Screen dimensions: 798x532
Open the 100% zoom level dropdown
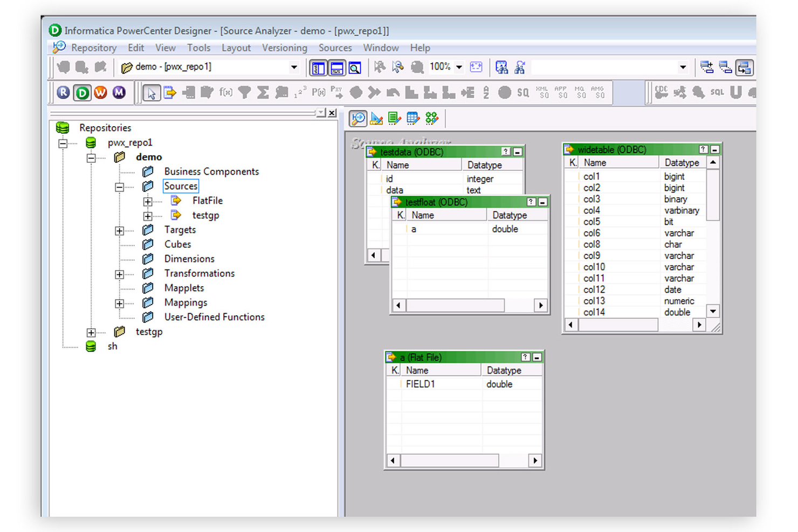459,67
